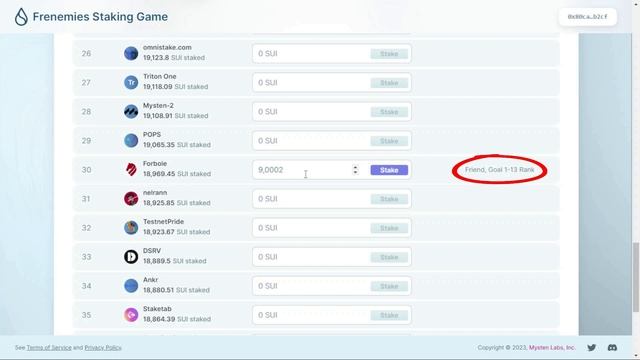This screenshot has height=360, width=640.
Task: Click the Sui droplet logo icon
Action: click(21, 17)
